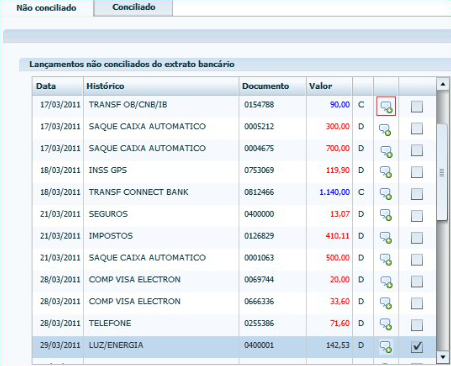The image size is (451, 366).
Task: Click add icon for LUZ/ENERGIA row
Action: click(386, 347)
